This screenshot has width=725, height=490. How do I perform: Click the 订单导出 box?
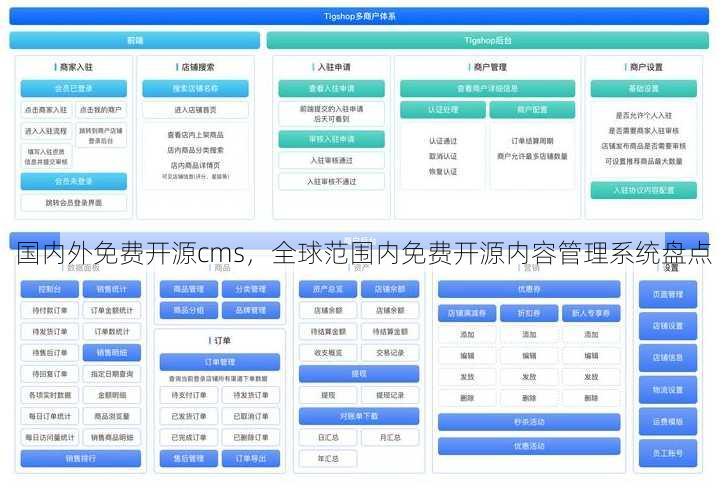251,459
